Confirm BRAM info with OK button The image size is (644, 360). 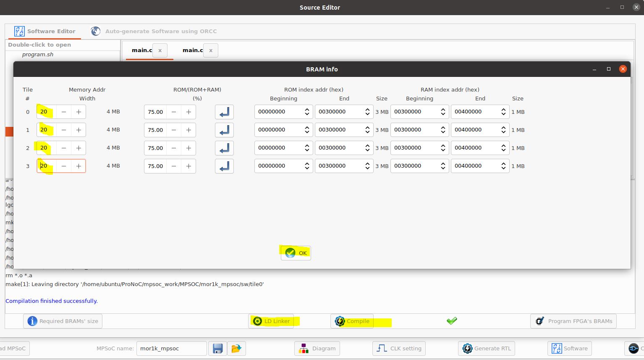296,253
